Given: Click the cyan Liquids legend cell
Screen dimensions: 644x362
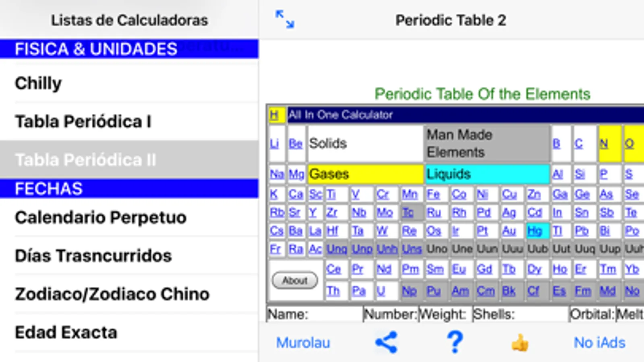Looking at the screenshot, I should (x=487, y=174).
